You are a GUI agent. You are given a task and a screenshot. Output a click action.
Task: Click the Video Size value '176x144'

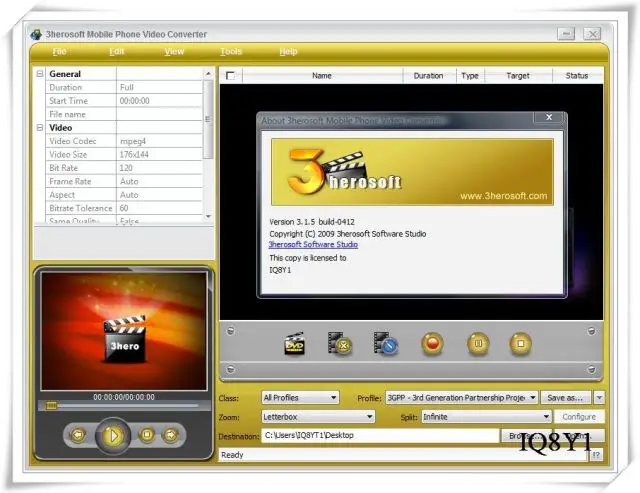click(x=134, y=155)
